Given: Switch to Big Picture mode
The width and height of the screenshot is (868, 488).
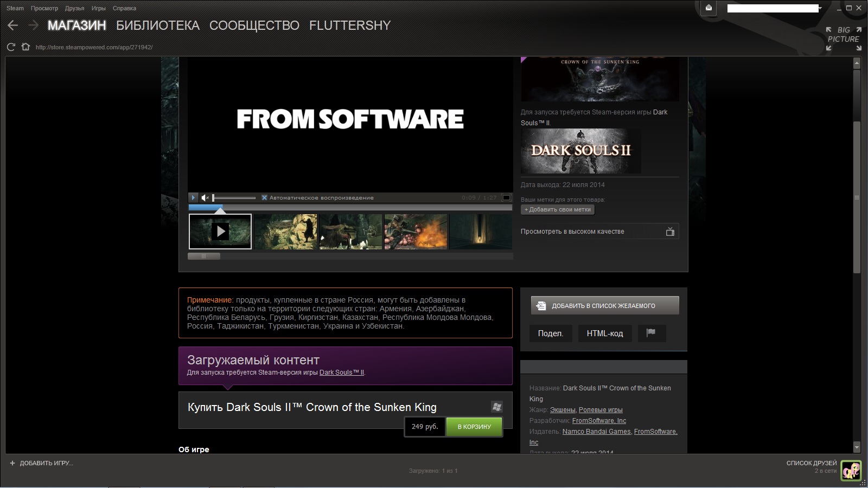Looking at the screenshot, I should pos(844,38).
